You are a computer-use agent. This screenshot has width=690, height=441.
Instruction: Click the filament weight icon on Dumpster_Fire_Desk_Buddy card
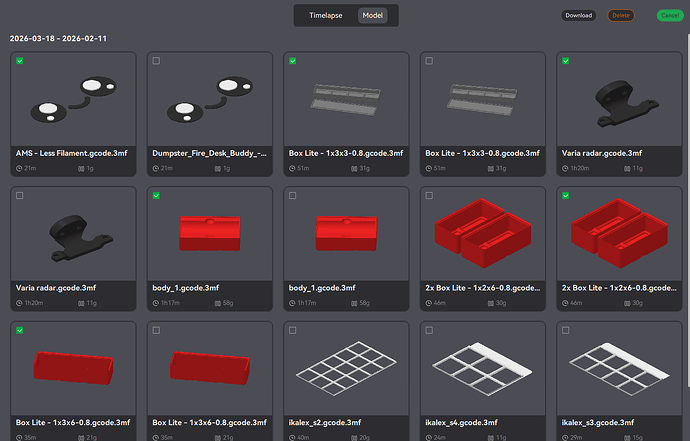click(x=217, y=169)
